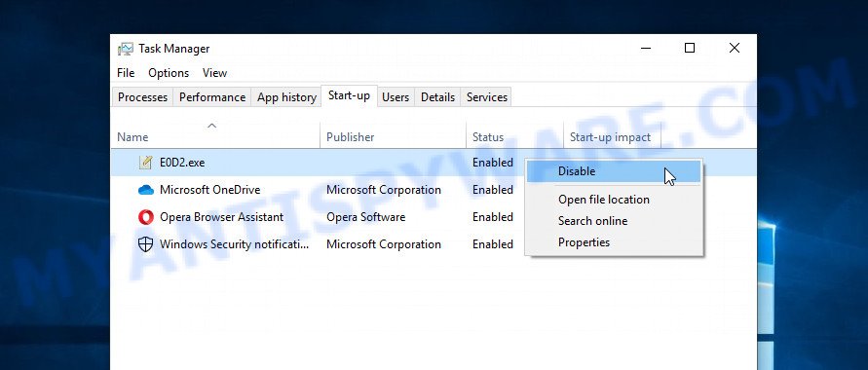Viewport: 868px width, 370px height.
Task: Open the File menu
Action: pyautogui.click(x=126, y=73)
